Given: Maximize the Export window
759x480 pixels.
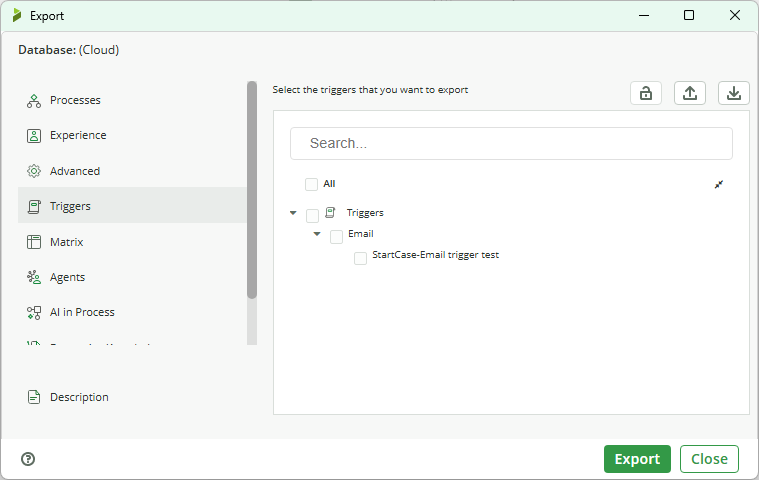Looking at the screenshot, I should tap(689, 15).
